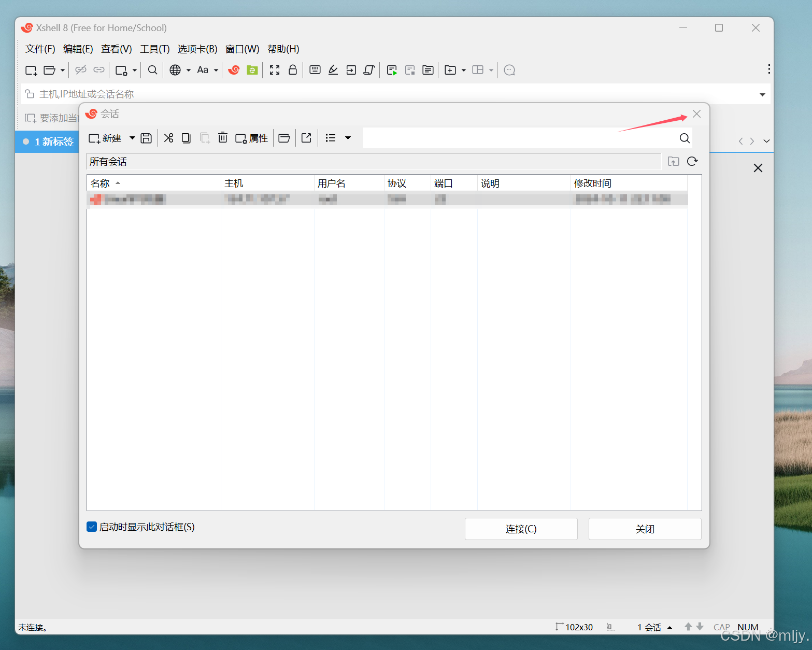Open the 文件(F) menu

point(40,49)
